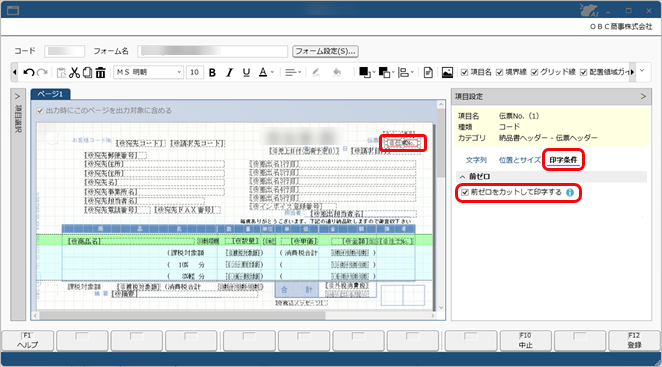Click the font size field 10

[195, 73]
